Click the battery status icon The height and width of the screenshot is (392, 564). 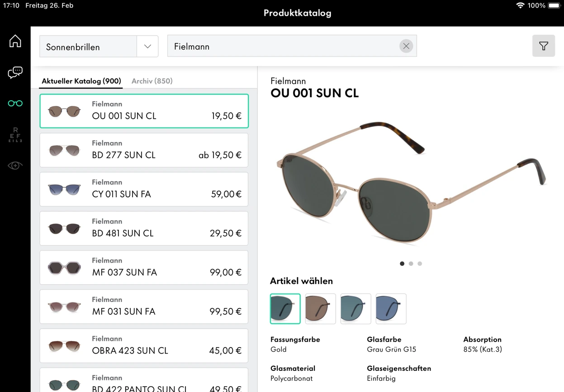[554, 5]
